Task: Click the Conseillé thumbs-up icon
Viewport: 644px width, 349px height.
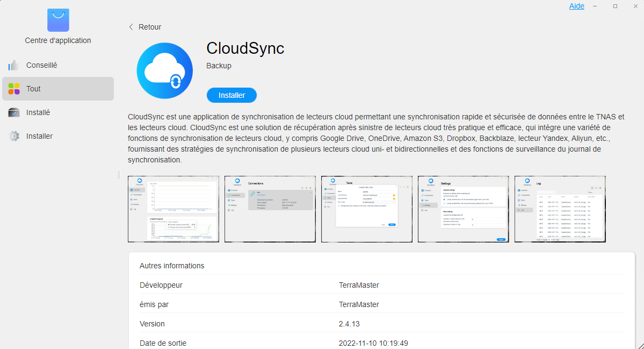Action: [14, 65]
